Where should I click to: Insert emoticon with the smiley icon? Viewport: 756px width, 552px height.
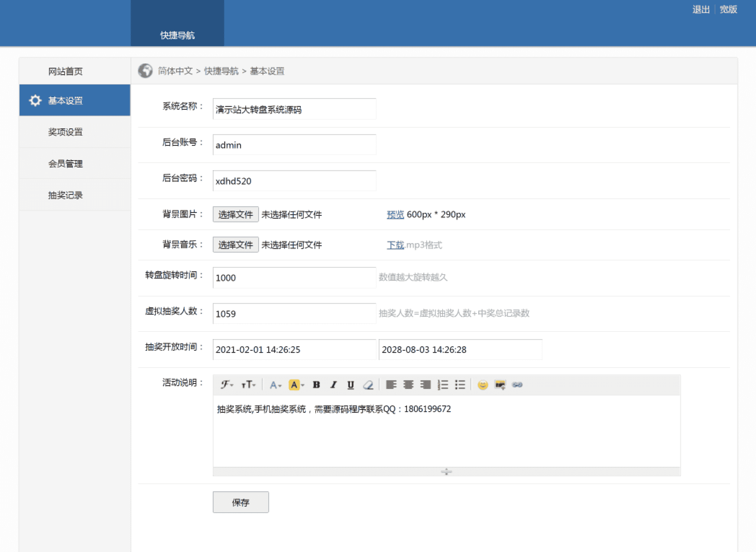click(483, 385)
